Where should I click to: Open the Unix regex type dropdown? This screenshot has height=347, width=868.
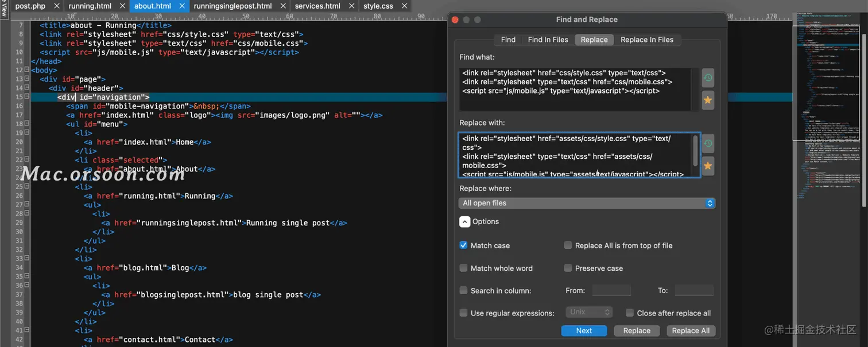click(x=590, y=312)
